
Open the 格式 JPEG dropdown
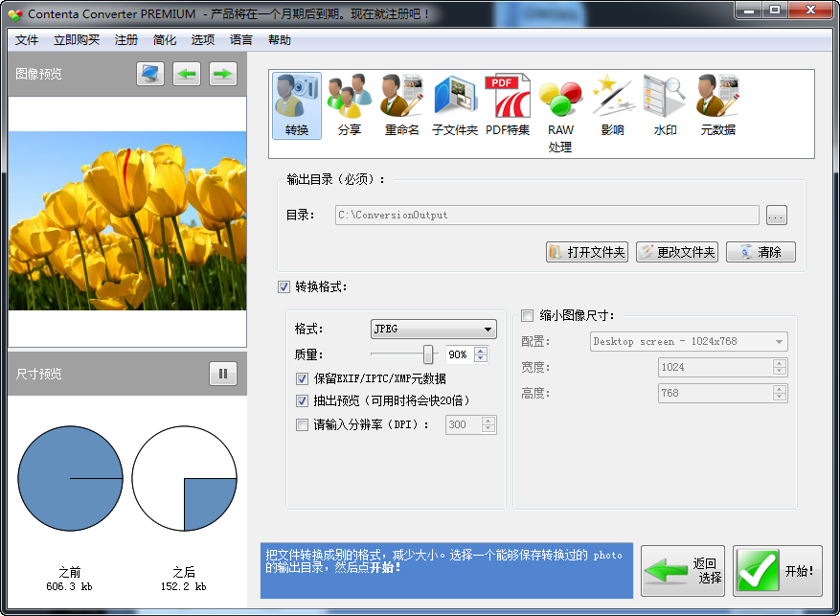[x=433, y=329]
